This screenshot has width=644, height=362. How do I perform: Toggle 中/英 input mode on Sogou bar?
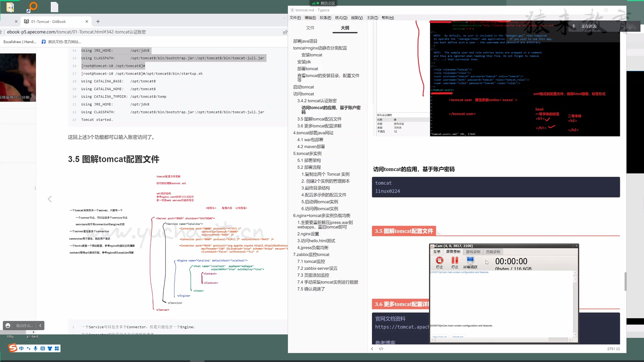(x=21, y=348)
